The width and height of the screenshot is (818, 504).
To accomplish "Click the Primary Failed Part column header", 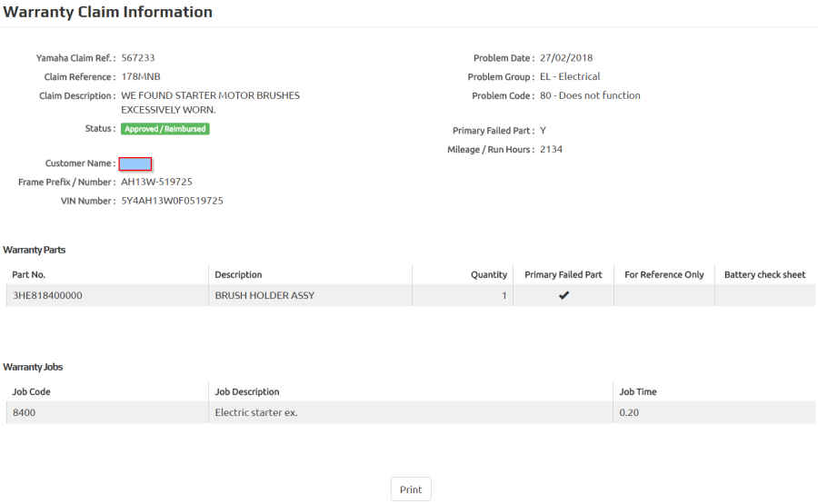I will (x=563, y=274).
